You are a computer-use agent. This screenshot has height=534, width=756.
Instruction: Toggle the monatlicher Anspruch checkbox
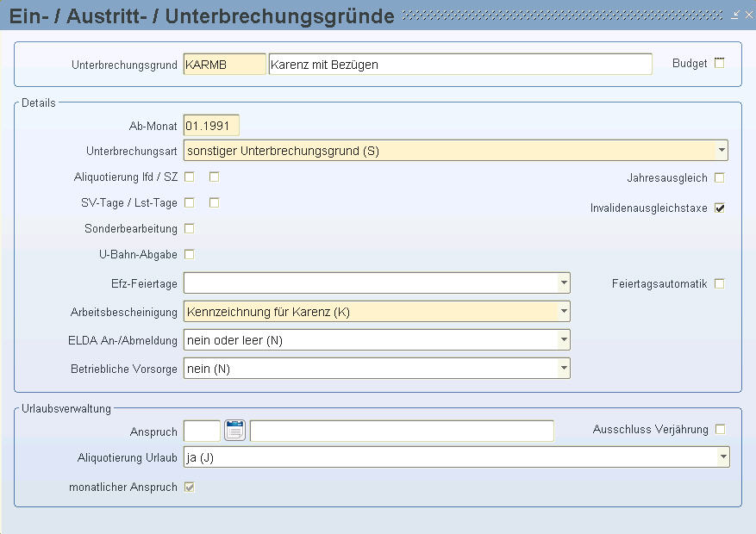click(190, 487)
